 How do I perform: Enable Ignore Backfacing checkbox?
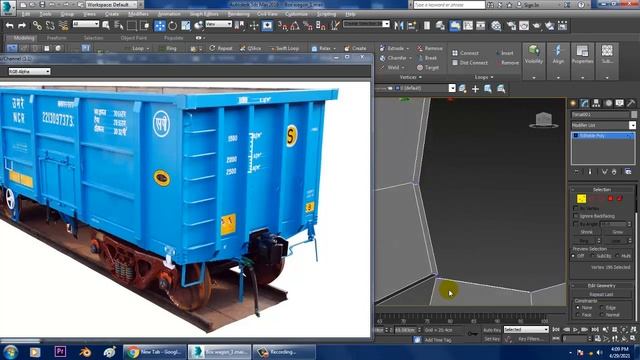[x=576, y=216]
